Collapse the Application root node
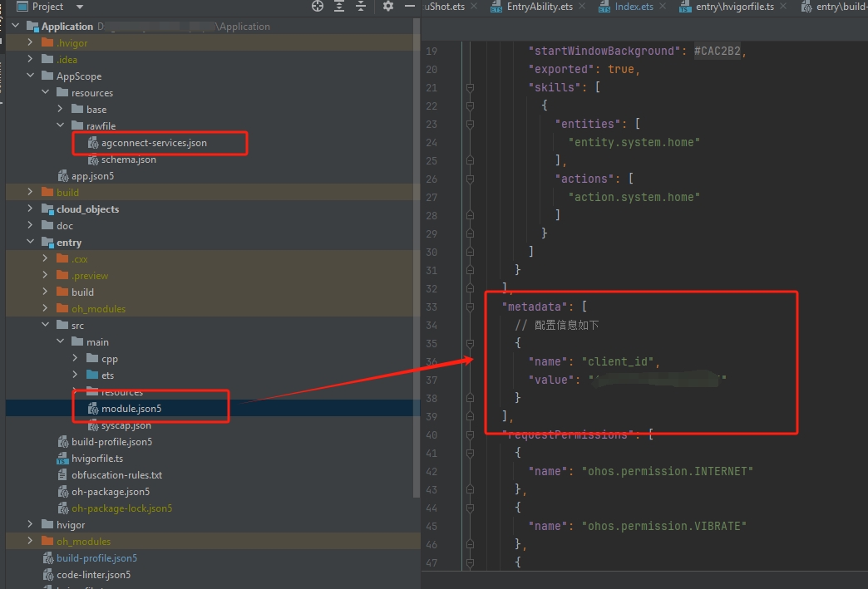Viewport: 868px width, 589px height. pos(16,26)
